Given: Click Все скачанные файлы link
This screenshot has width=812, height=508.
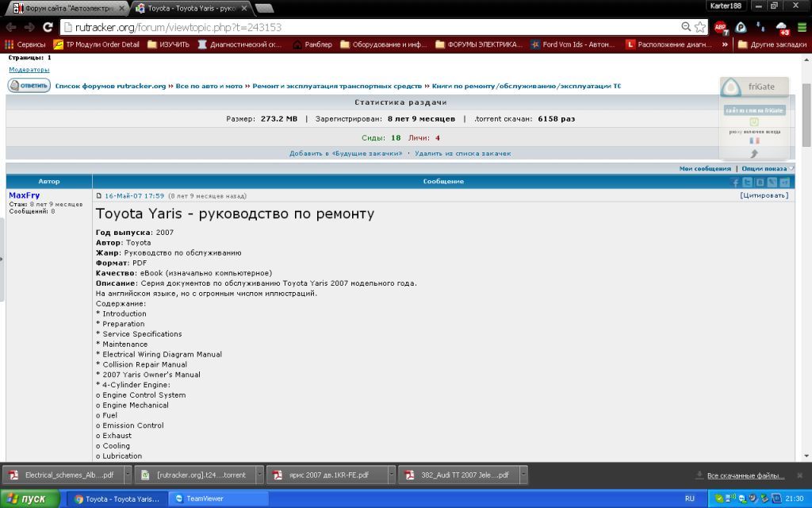Looking at the screenshot, I should coord(745,475).
